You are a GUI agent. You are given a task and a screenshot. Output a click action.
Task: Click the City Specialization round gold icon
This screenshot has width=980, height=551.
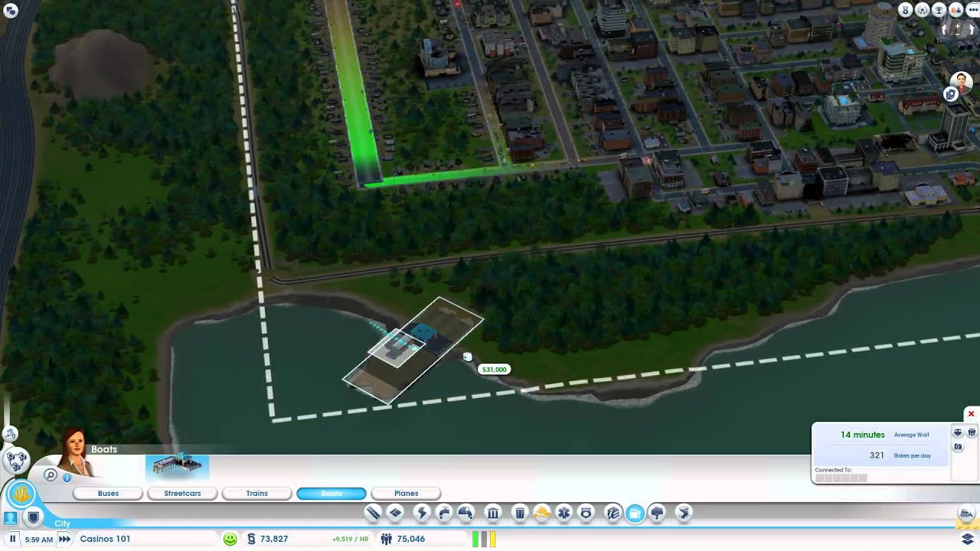click(21, 493)
